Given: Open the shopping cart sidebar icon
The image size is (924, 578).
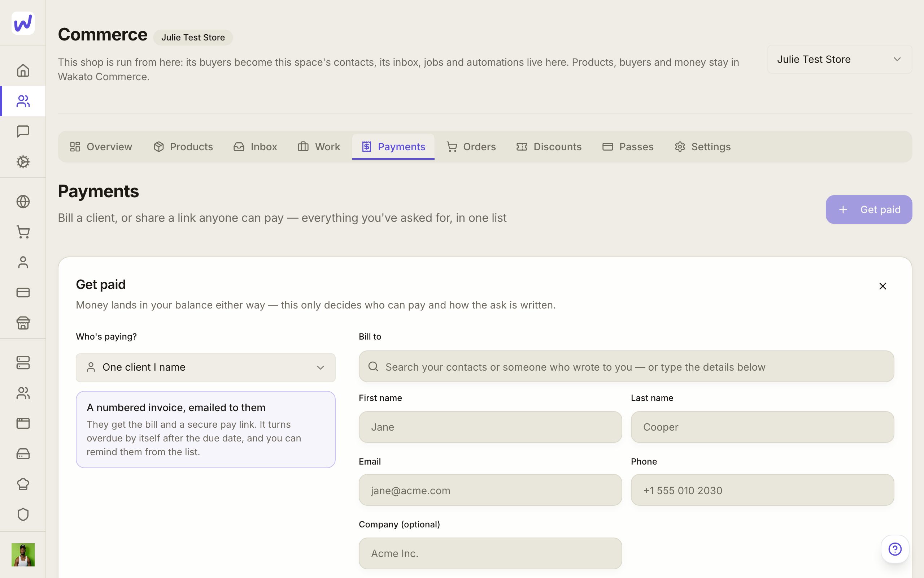Looking at the screenshot, I should [x=23, y=232].
